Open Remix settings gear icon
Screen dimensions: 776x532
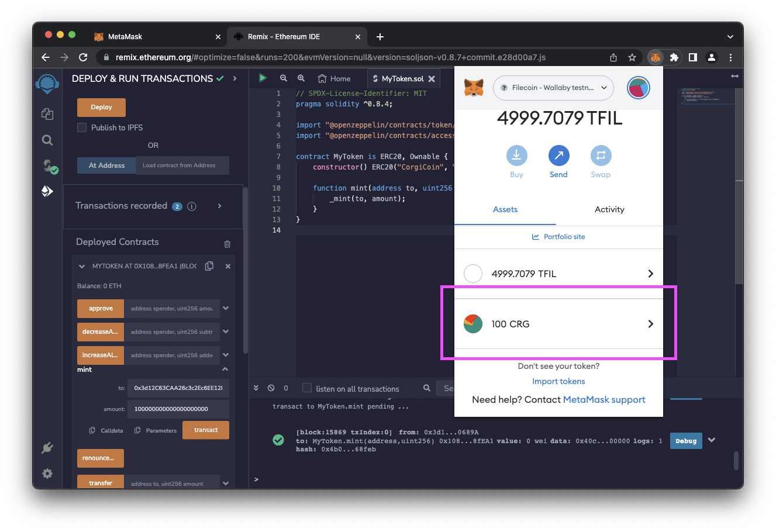[47, 474]
